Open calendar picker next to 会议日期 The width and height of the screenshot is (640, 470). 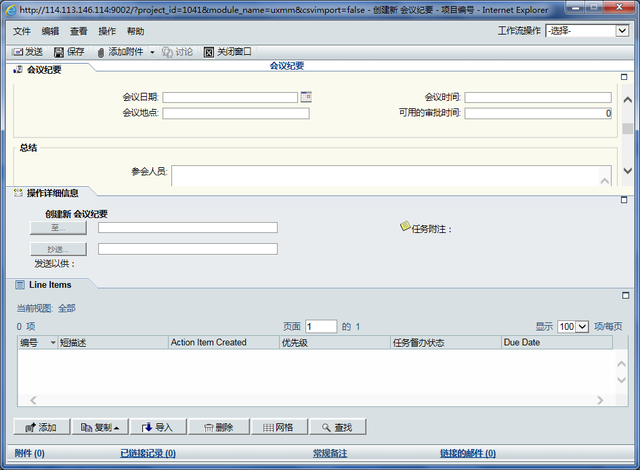(x=306, y=97)
